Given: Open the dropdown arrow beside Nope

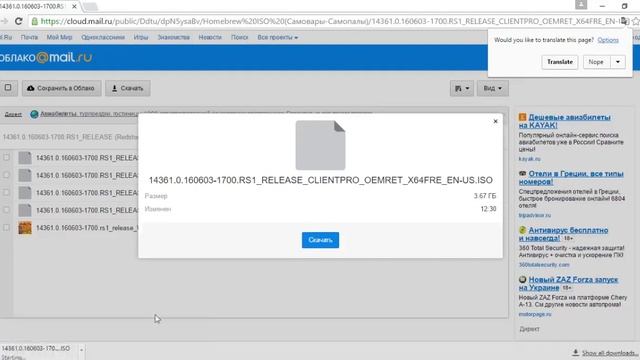Looking at the screenshot, I should point(618,62).
